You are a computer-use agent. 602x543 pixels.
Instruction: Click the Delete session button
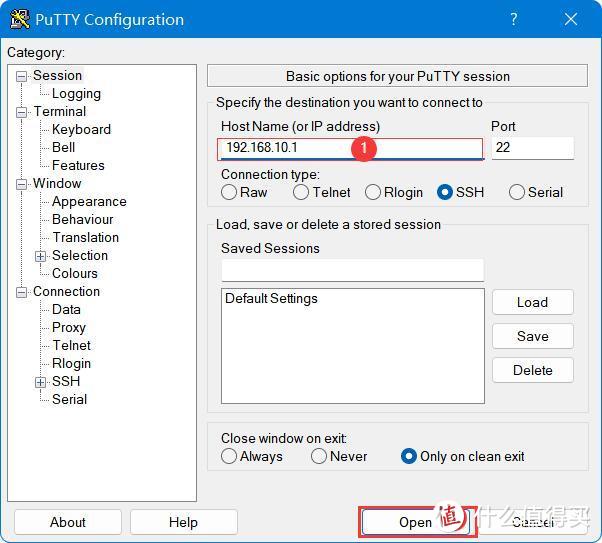[533, 370]
